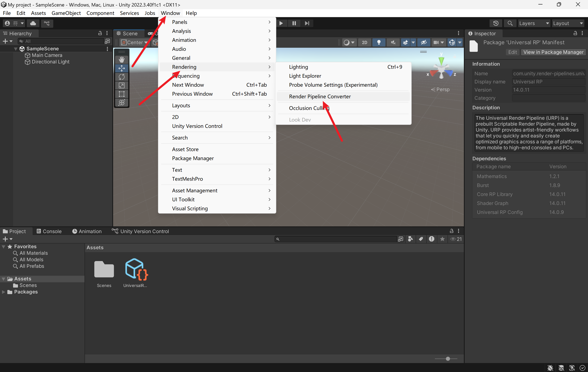Lock the Project panel
The height and width of the screenshot is (372, 588).
451,231
